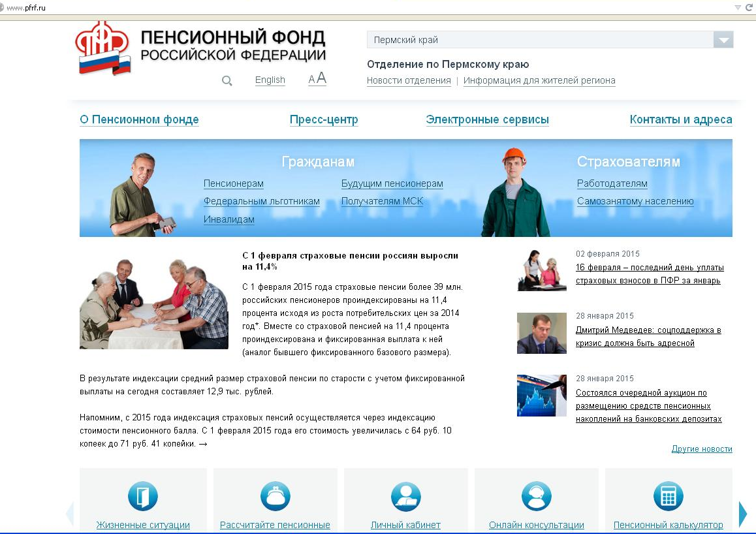
Task: Open the Пенсионерам link
Action: tap(233, 183)
